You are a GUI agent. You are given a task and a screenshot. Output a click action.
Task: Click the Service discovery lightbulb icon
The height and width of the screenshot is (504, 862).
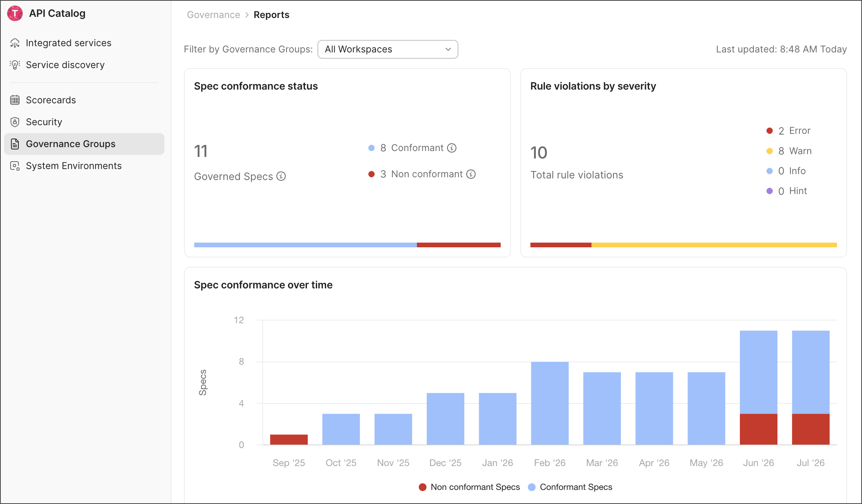(15, 65)
